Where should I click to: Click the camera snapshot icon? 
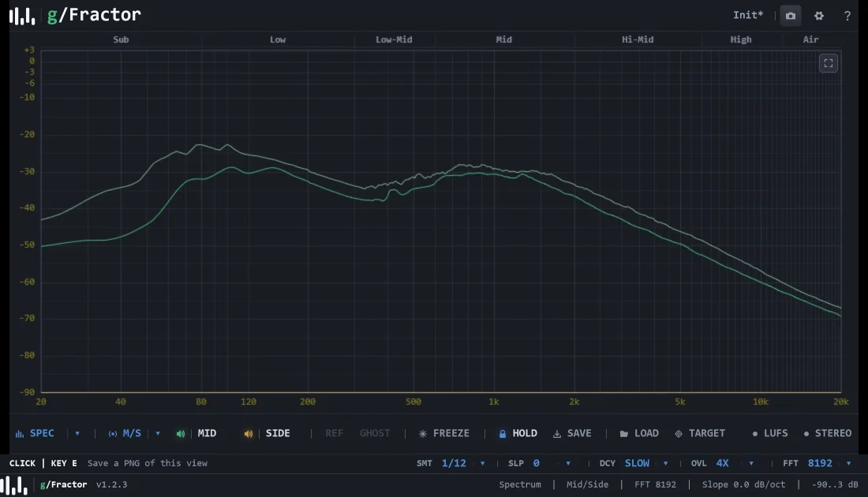791,16
